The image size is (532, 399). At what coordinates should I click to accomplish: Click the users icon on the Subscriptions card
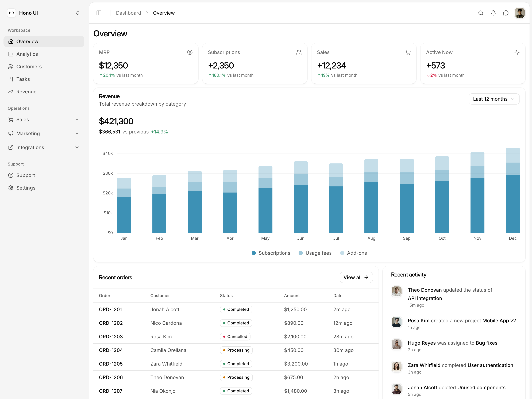point(299,52)
